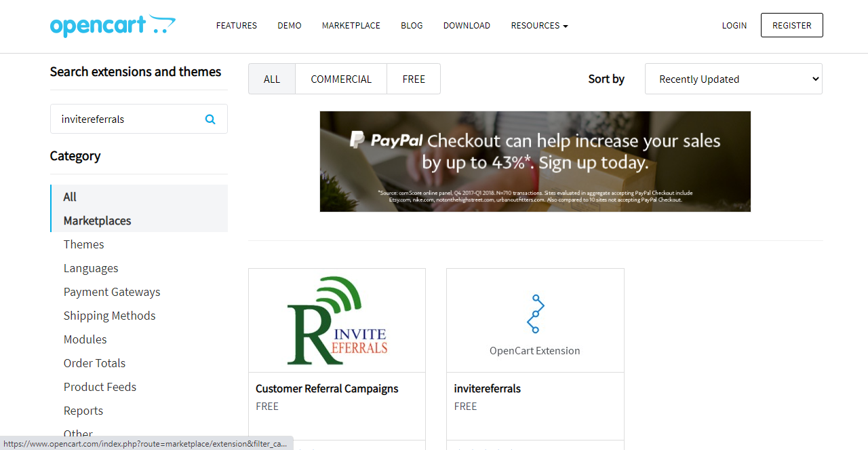
Task: Select the Modules category
Action: [x=85, y=339]
